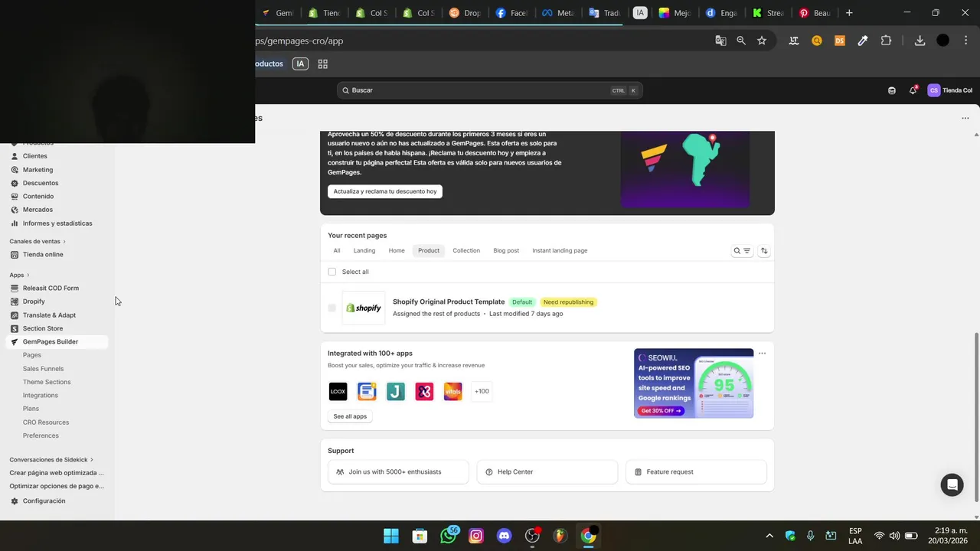This screenshot has height=551, width=980.
Task: Click the Judge.me J app icon
Action: [x=396, y=392]
